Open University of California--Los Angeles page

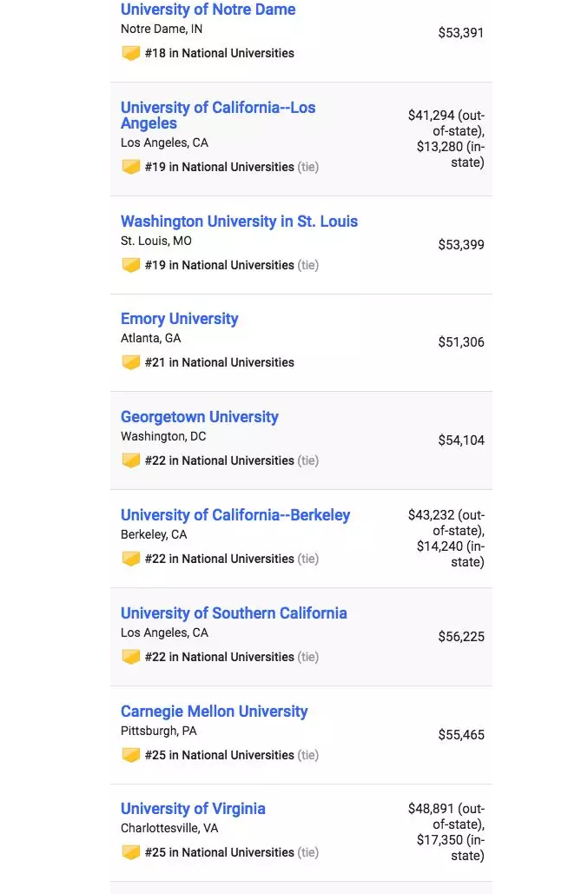click(x=218, y=116)
